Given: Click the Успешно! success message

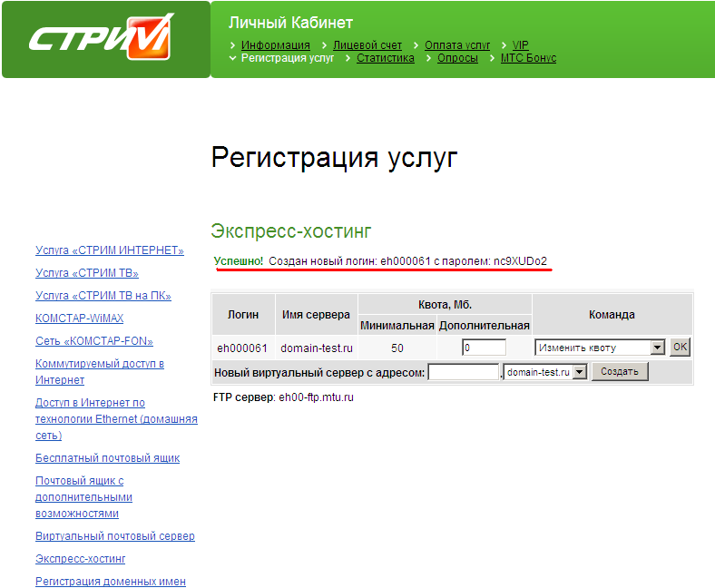Looking at the screenshot, I should (x=239, y=261).
